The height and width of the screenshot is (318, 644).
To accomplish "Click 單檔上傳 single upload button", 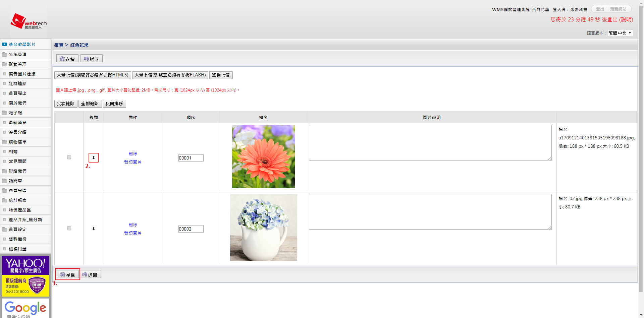I will pyautogui.click(x=221, y=75).
